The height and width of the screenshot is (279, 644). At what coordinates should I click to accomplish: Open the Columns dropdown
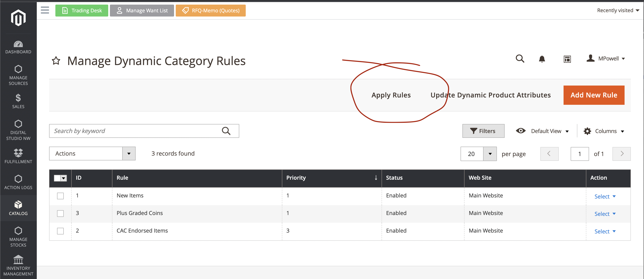[x=604, y=131]
